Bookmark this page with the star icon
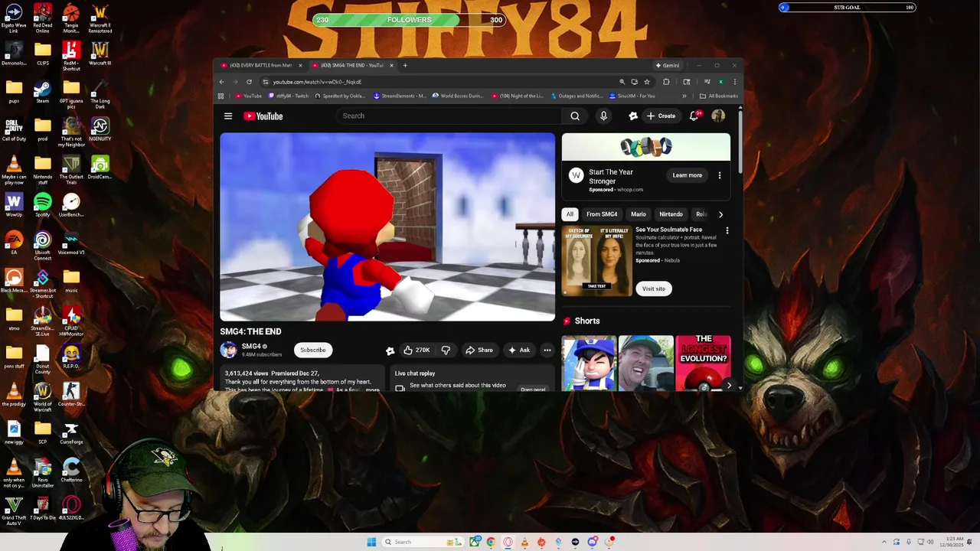 pos(647,82)
